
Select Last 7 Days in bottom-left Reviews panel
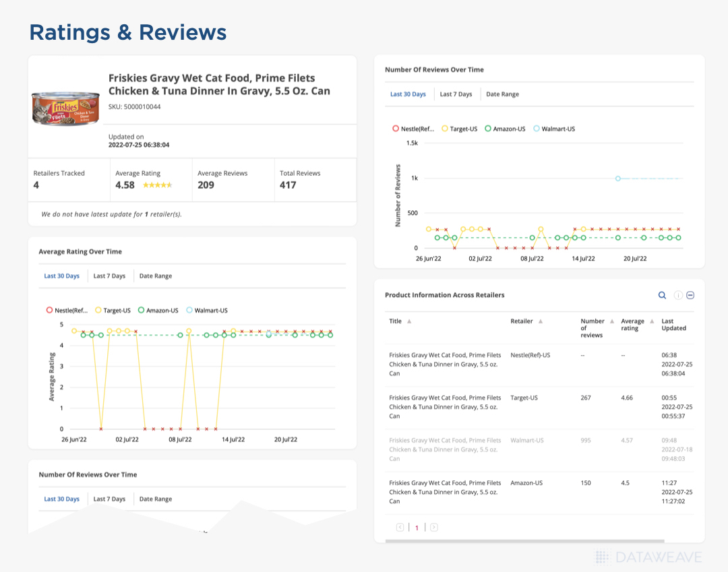(x=109, y=499)
